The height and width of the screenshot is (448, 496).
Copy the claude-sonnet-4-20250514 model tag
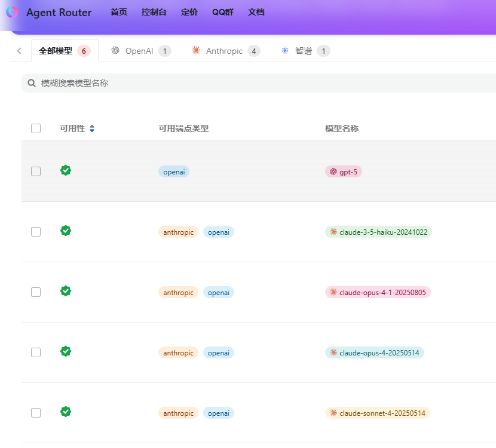(378, 413)
